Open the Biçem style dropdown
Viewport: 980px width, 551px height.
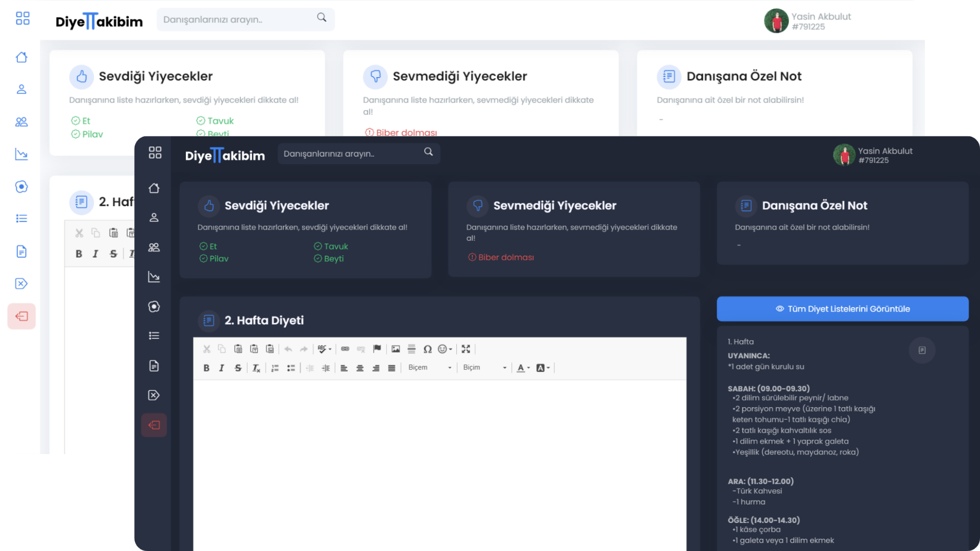tap(430, 368)
